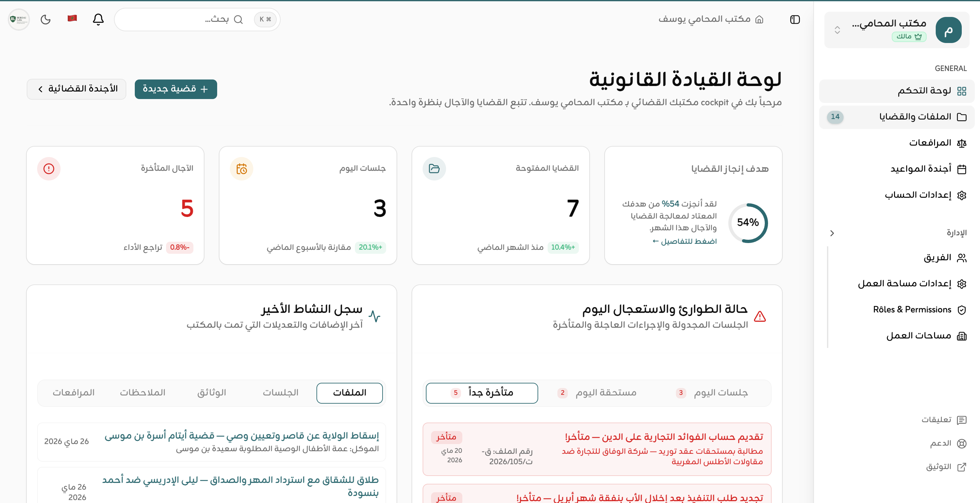This screenshot has height=503, width=980.
Task: Open طلاق للشقاق activity entry
Action: pyautogui.click(x=212, y=486)
